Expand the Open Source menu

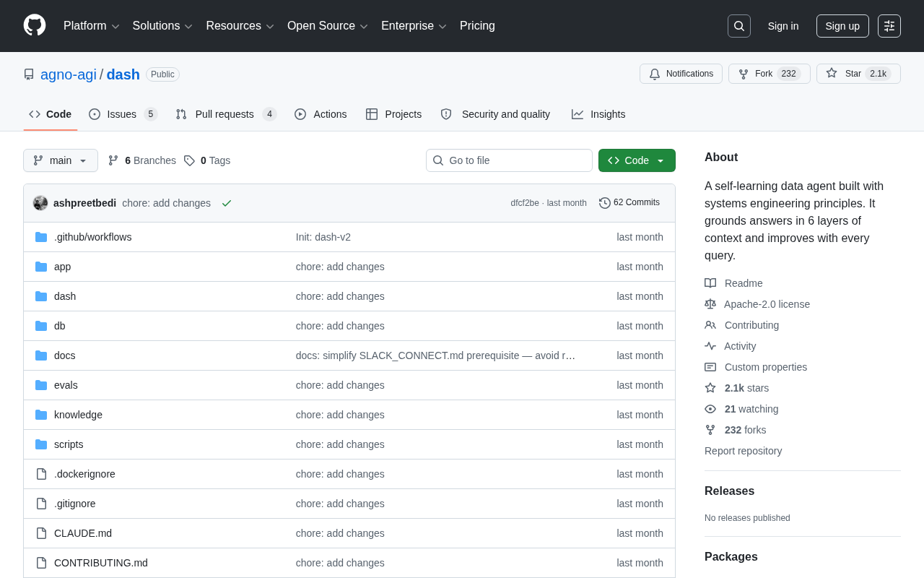click(x=328, y=26)
